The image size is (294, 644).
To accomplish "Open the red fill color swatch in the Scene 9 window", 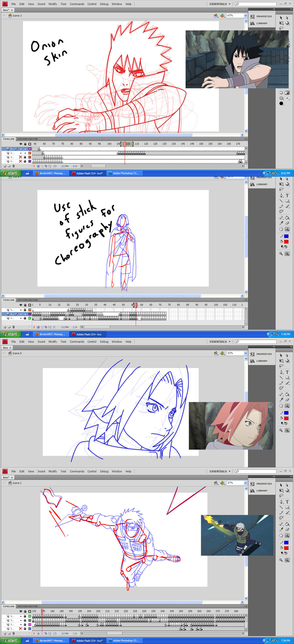I will click(x=286, y=418).
